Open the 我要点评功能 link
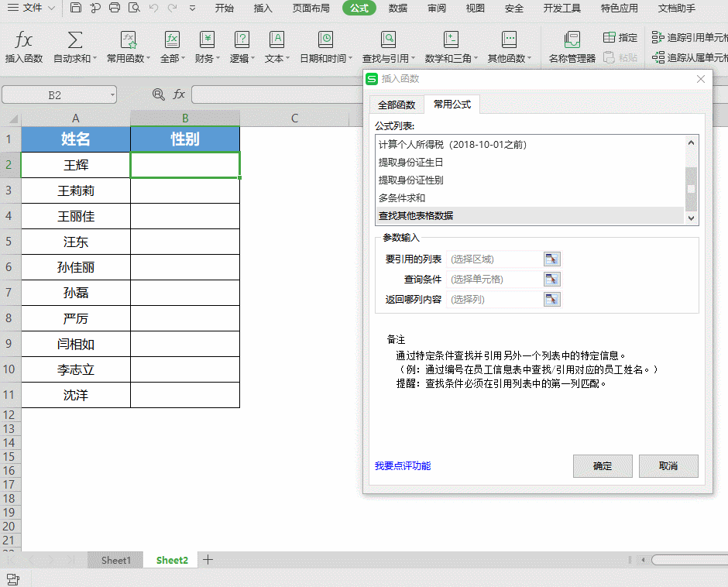Viewport: 728px width, 587px height. click(403, 465)
